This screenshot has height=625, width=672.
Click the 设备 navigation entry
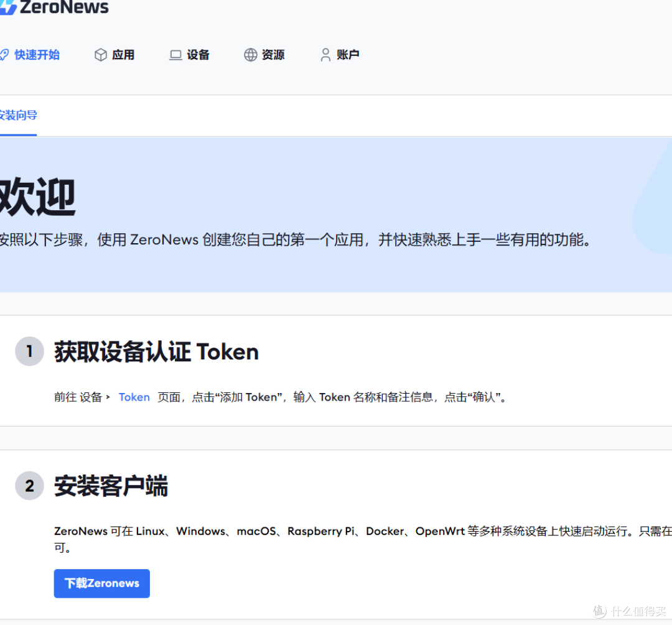198,55
